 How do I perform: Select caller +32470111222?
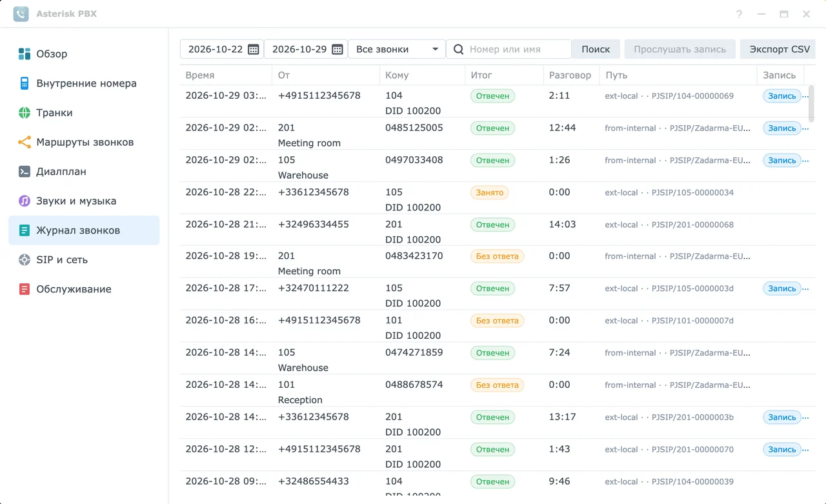(x=313, y=288)
